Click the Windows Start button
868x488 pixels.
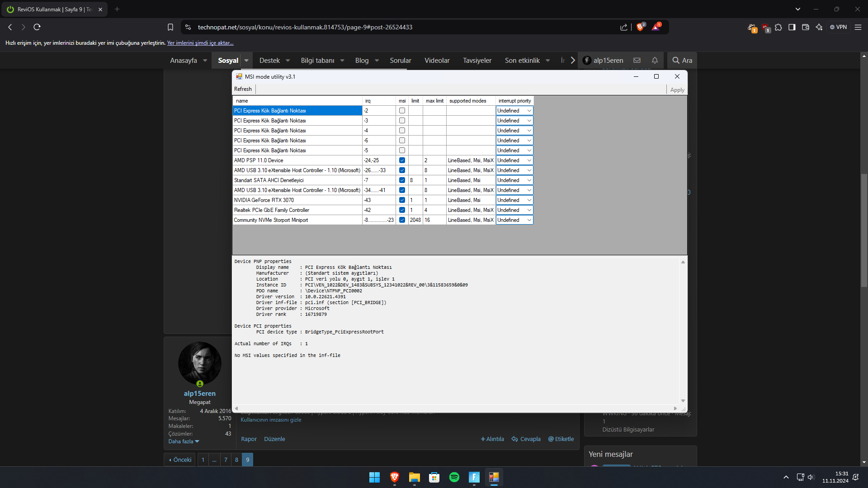(x=374, y=477)
